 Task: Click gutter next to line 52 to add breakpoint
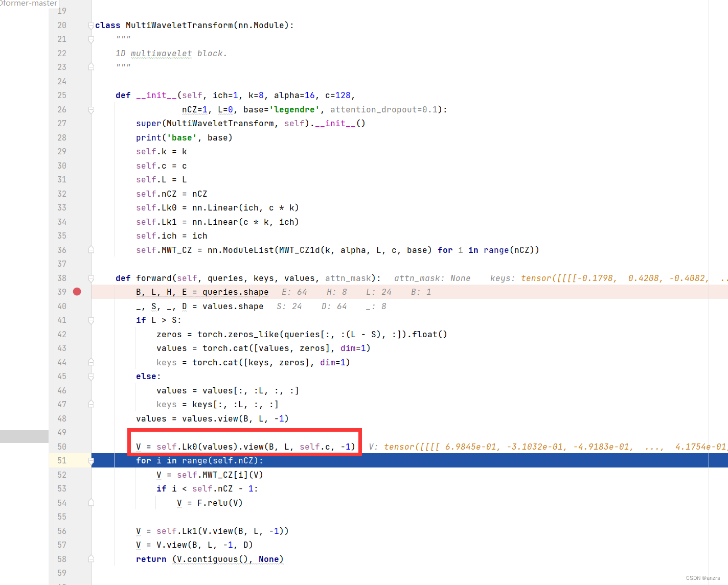click(77, 475)
